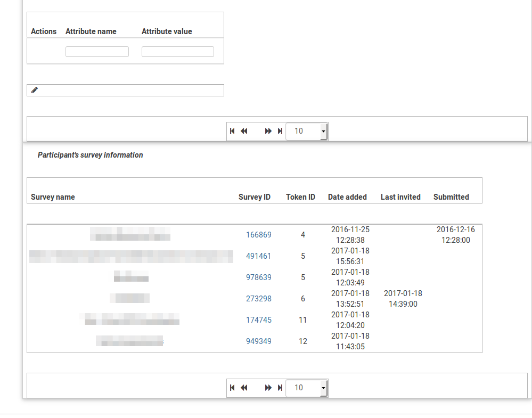Viewport: 532px width, 418px height.
Task: Select token ID 4 cell
Action: coord(303,235)
